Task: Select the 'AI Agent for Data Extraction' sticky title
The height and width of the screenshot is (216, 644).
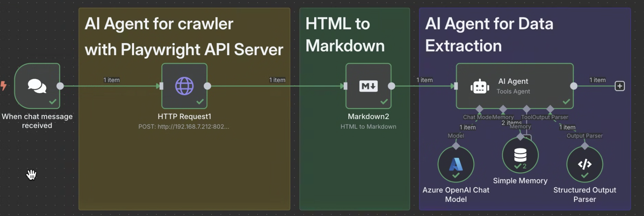Action: [x=489, y=35]
